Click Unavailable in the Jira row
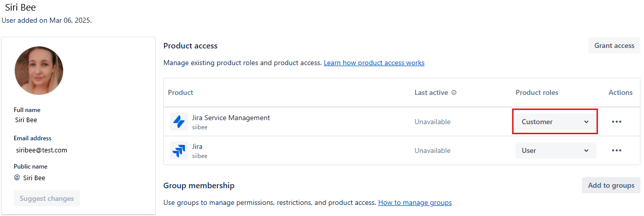The height and width of the screenshot is (216, 644). click(432, 150)
